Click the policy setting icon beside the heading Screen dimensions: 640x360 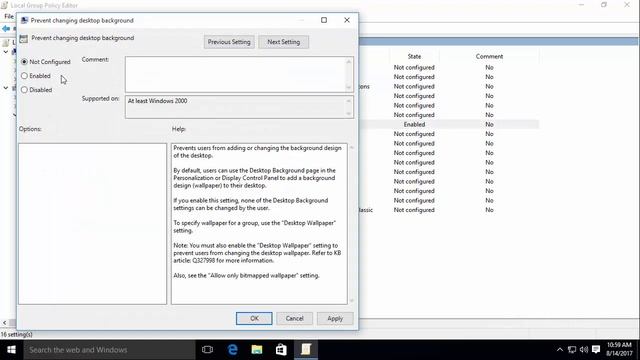pos(24,39)
